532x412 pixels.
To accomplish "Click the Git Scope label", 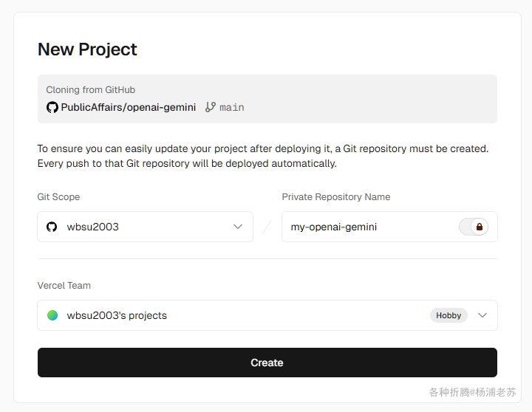I will [x=58, y=197].
